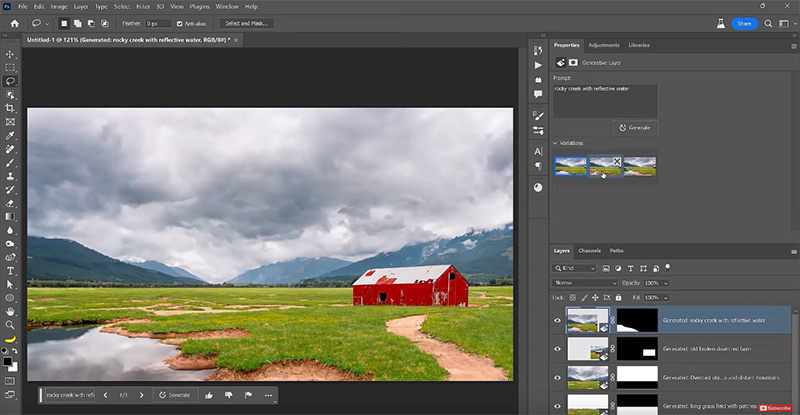Toggle the layer filter on/off switch
800x415 pixels.
[667, 267]
